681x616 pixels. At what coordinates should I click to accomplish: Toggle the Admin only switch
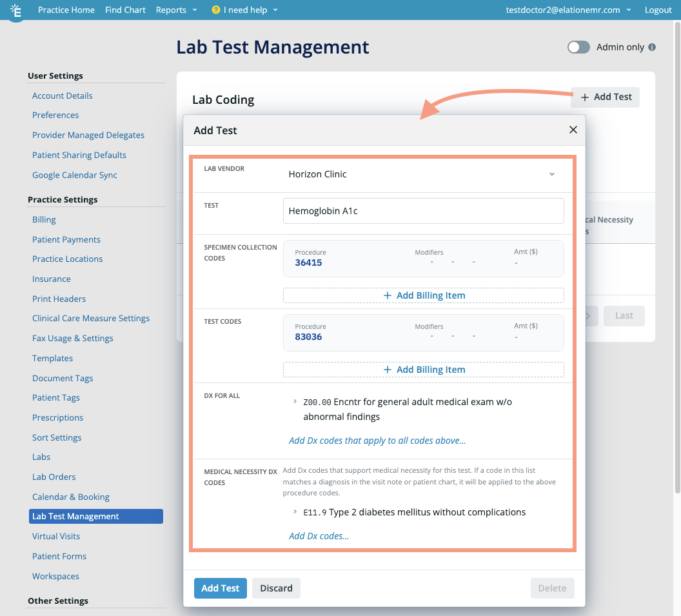coord(578,47)
